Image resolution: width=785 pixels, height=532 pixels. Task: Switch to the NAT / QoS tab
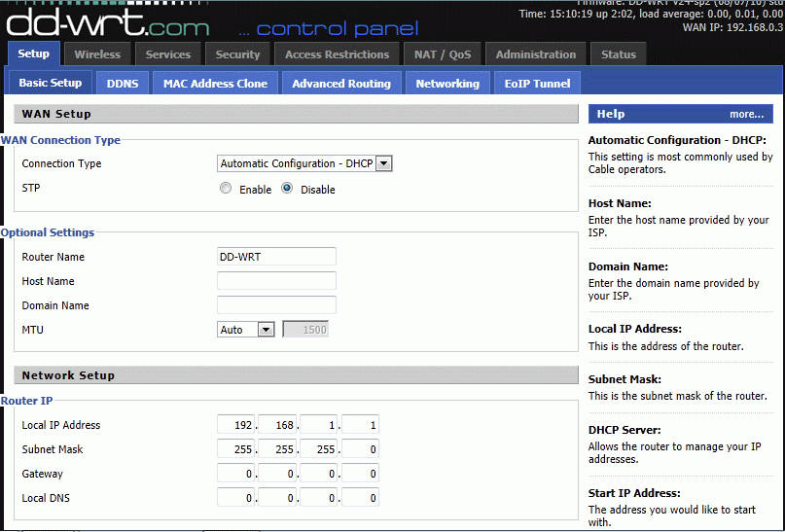[x=443, y=54]
